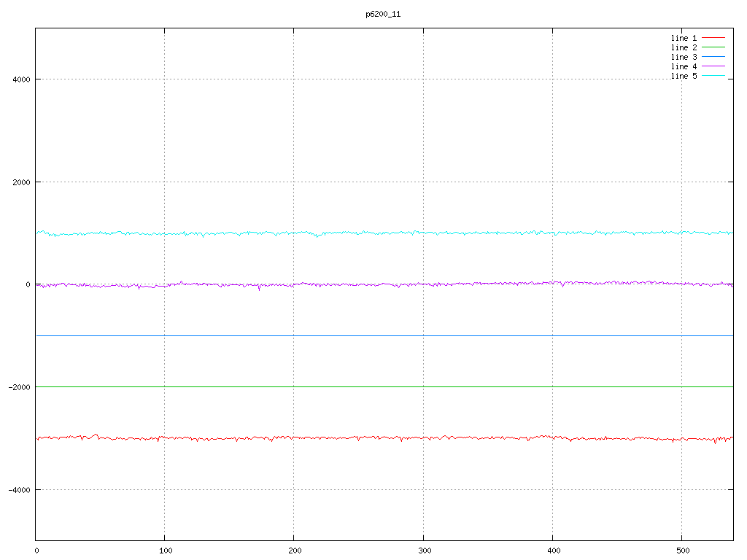Click the plot title p6200_11
747x560 pixels.
coord(383,15)
